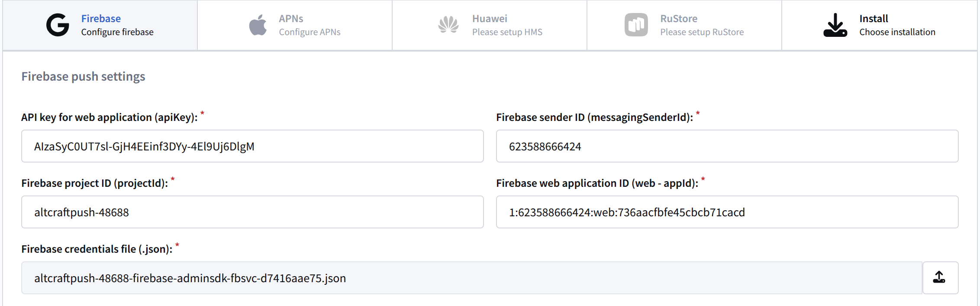Click the 'Firebase credentials file (.json):' label
This screenshot has width=980, height=306.
(x=97, y=249)
